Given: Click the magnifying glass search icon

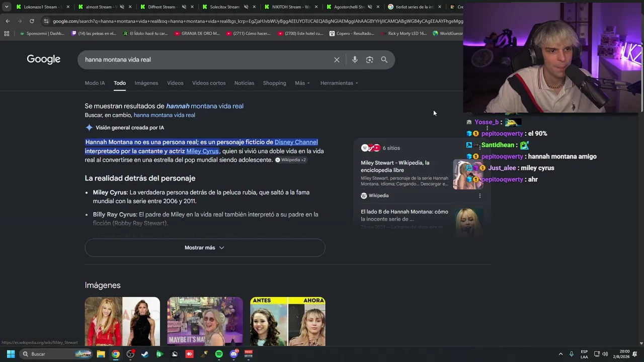Looking at the screenshot, I should [384, 60].
